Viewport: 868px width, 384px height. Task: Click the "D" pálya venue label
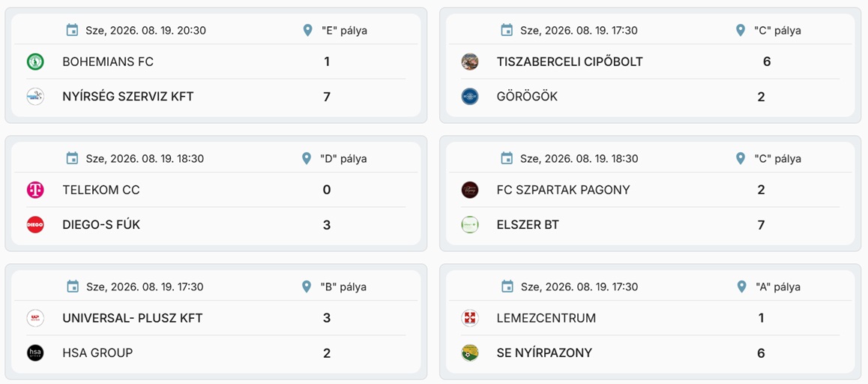click(343, 158)
